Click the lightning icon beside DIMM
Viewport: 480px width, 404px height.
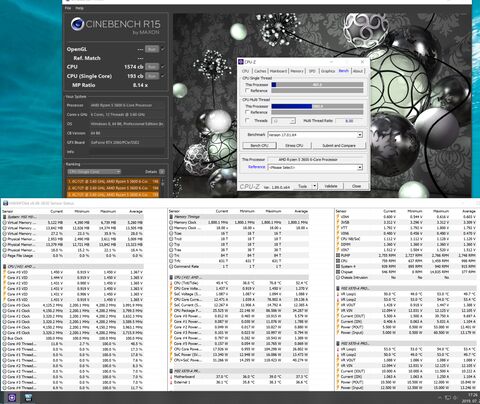click(x=338, y=244)
